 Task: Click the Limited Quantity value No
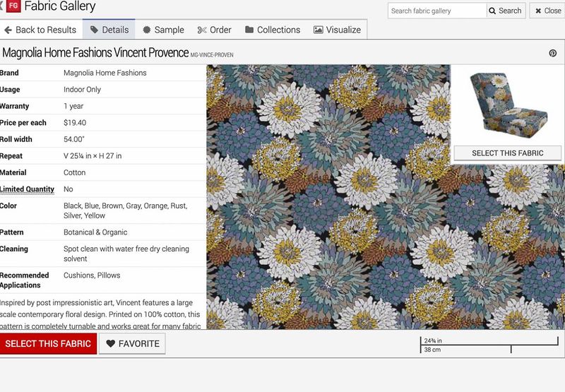point(68,189)
